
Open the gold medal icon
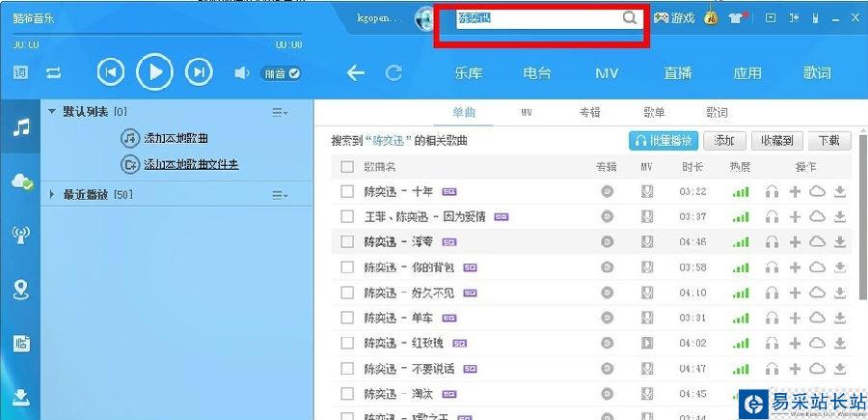click(711, 18)
